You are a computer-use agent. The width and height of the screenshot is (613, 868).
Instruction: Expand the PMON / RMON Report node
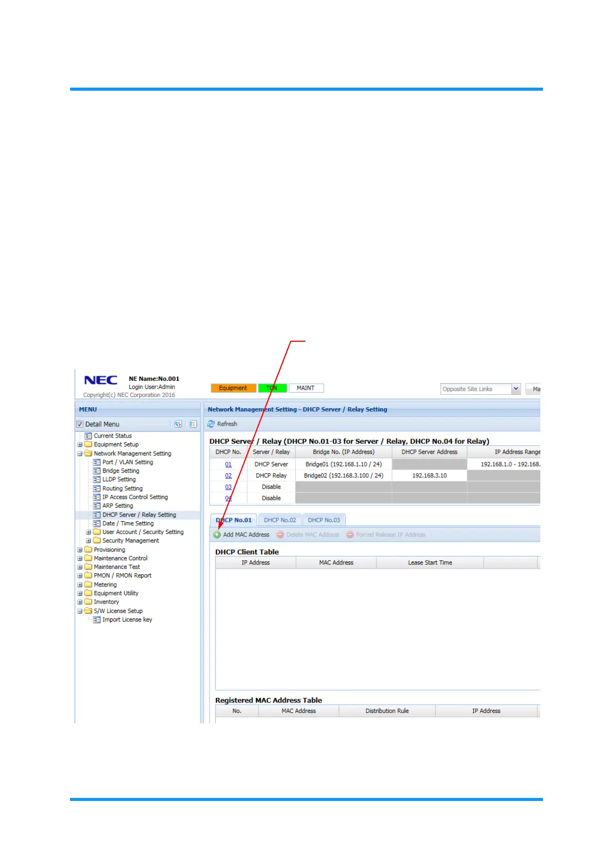80,576
